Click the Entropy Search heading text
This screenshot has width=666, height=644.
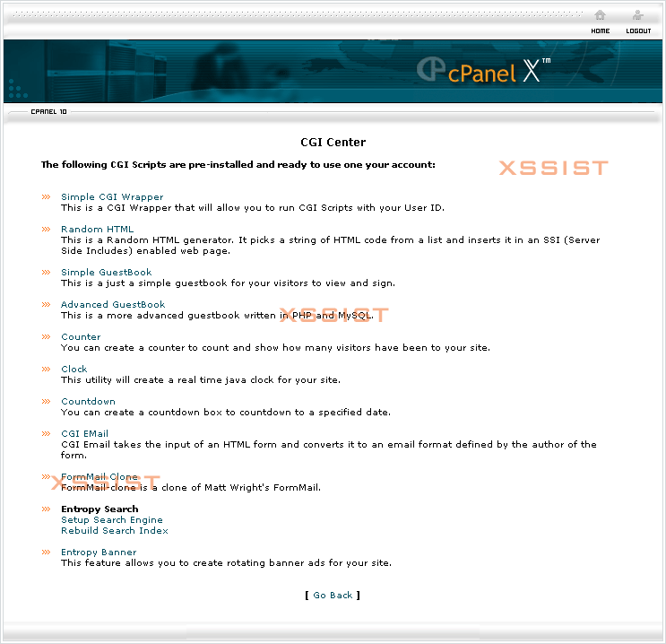99,509
